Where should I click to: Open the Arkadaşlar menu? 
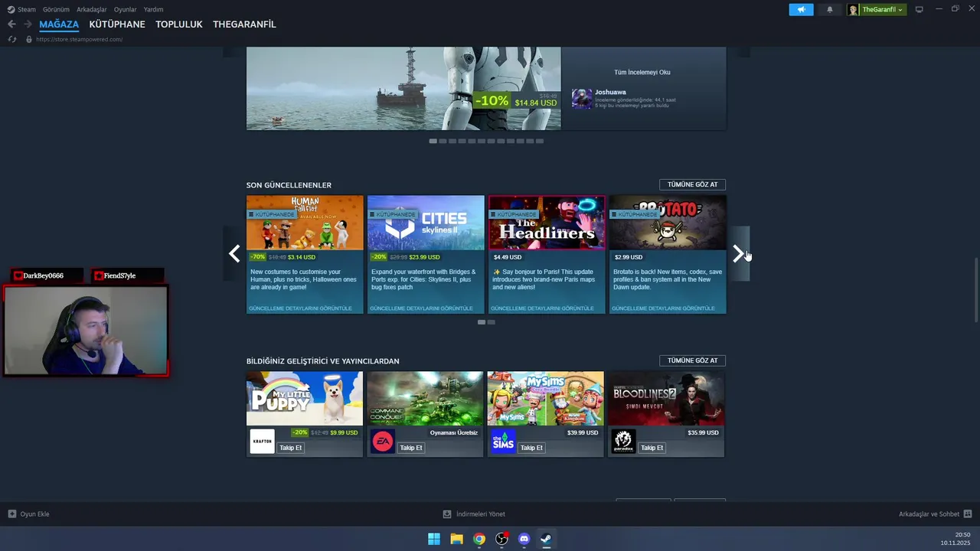point(92,10)
